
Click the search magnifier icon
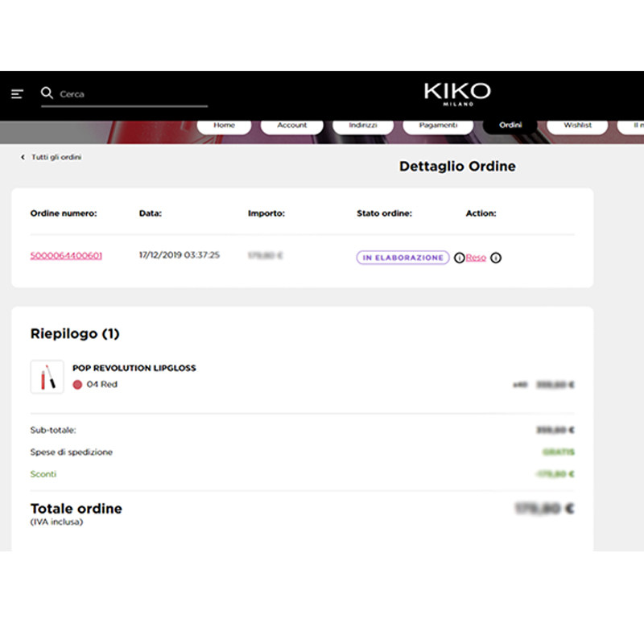pos(47,93)
